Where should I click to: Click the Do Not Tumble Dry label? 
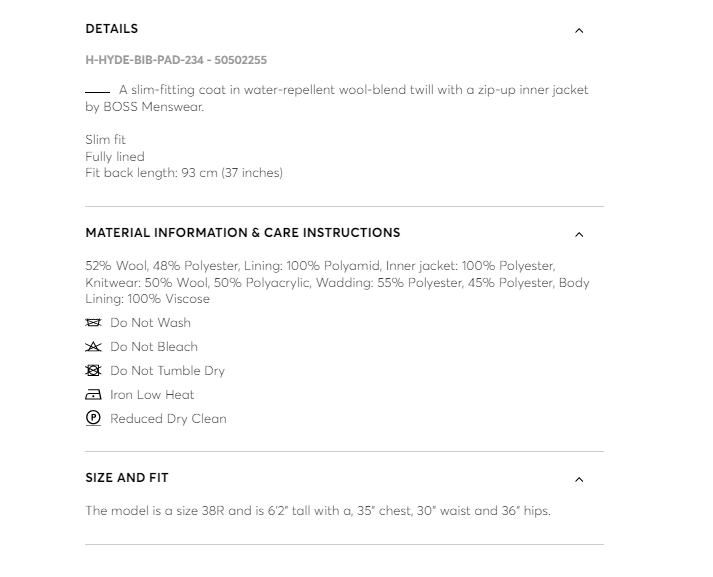pyautogui.click(x=167, y=371)
